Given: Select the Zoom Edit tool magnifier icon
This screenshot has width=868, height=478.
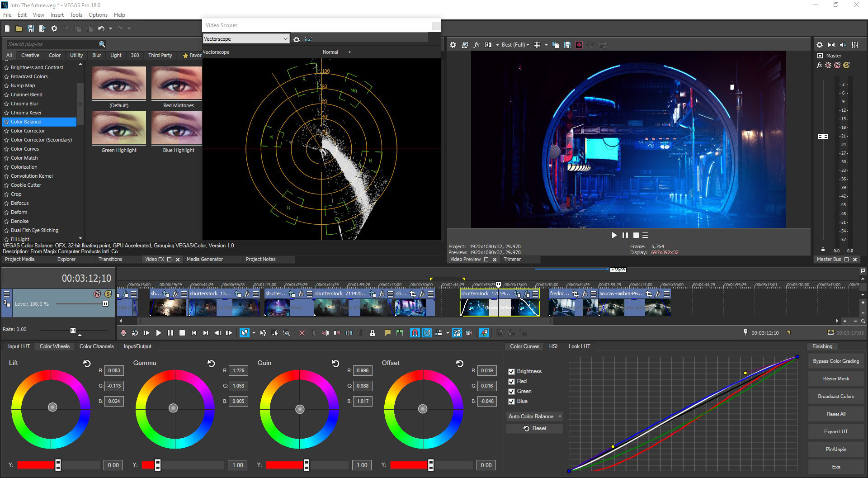Looking at the screenshot, I should point(286,333).
